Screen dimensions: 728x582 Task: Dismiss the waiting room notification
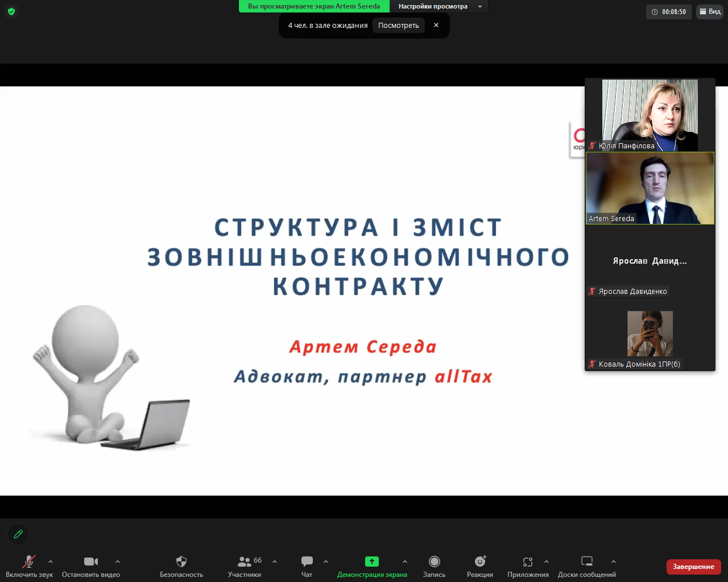[x=436, y=25]
